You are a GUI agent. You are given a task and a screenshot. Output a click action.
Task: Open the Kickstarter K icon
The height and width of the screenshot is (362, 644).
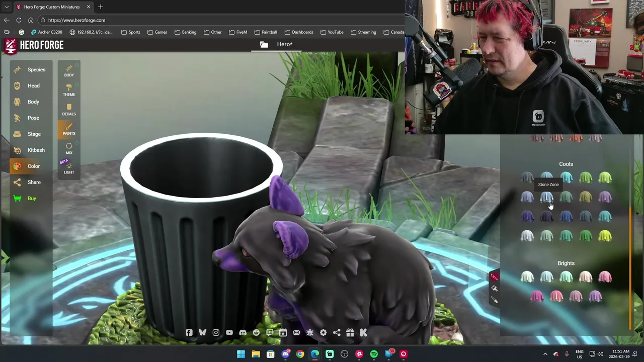click(x=363, y=332)
